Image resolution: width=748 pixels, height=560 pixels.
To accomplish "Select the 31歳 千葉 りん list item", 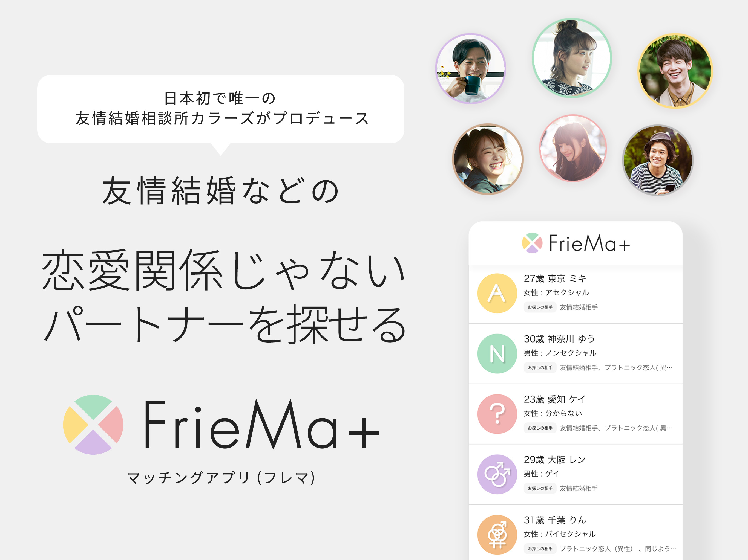I will 575,533.
